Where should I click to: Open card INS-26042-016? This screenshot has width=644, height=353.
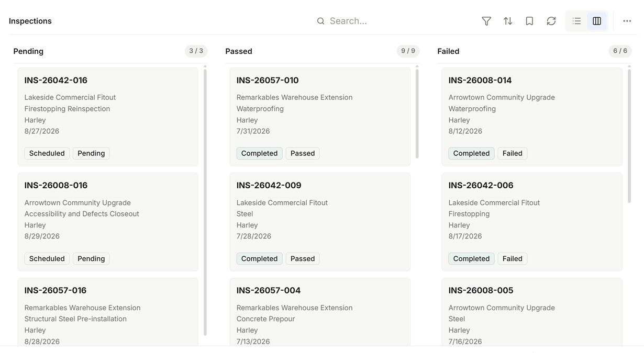[108, 117]
